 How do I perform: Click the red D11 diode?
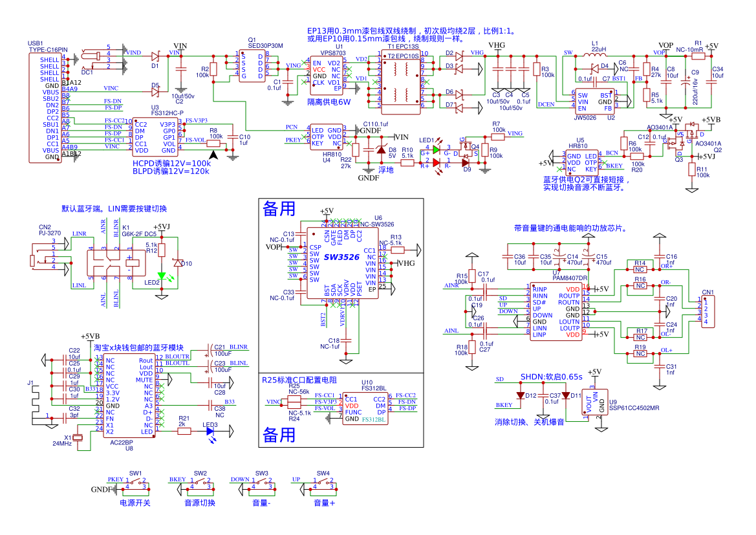(x=566, y=395)
